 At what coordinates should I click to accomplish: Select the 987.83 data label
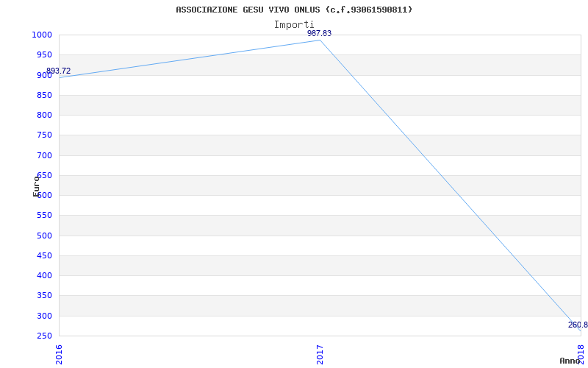click(319, 33)
